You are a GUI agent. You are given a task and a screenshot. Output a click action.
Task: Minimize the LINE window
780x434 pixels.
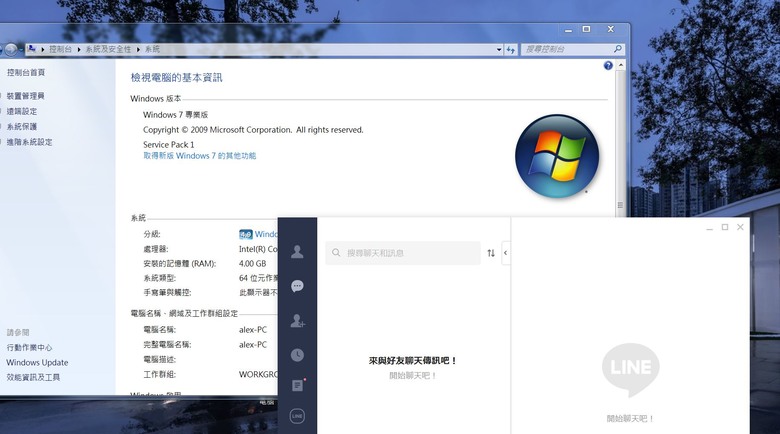click(709, 227)
